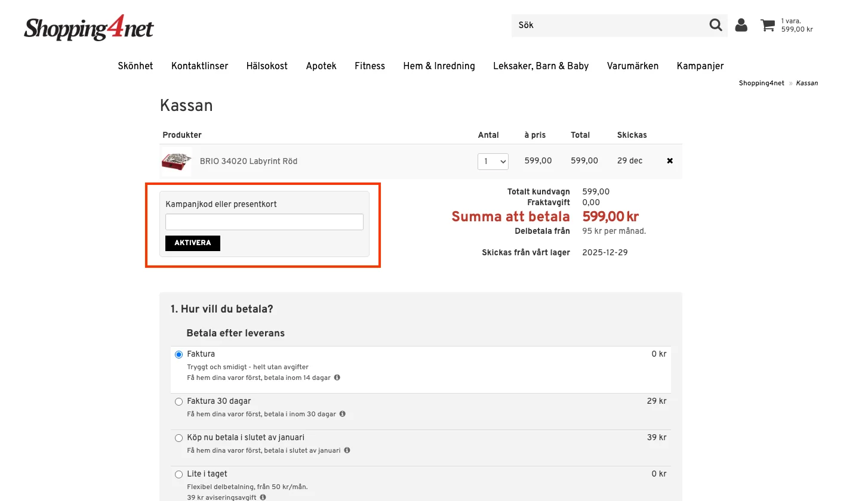Click the info icon next to Faktura

click(337, 377)
